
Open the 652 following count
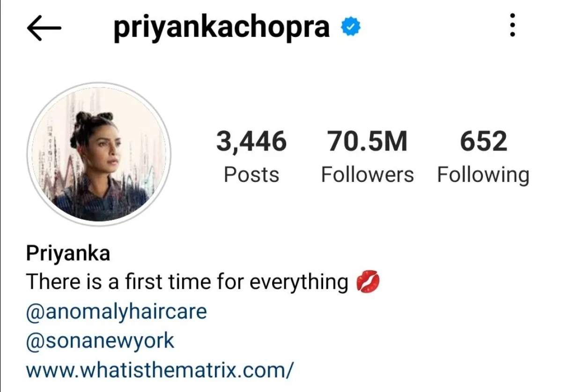(483, 141)
